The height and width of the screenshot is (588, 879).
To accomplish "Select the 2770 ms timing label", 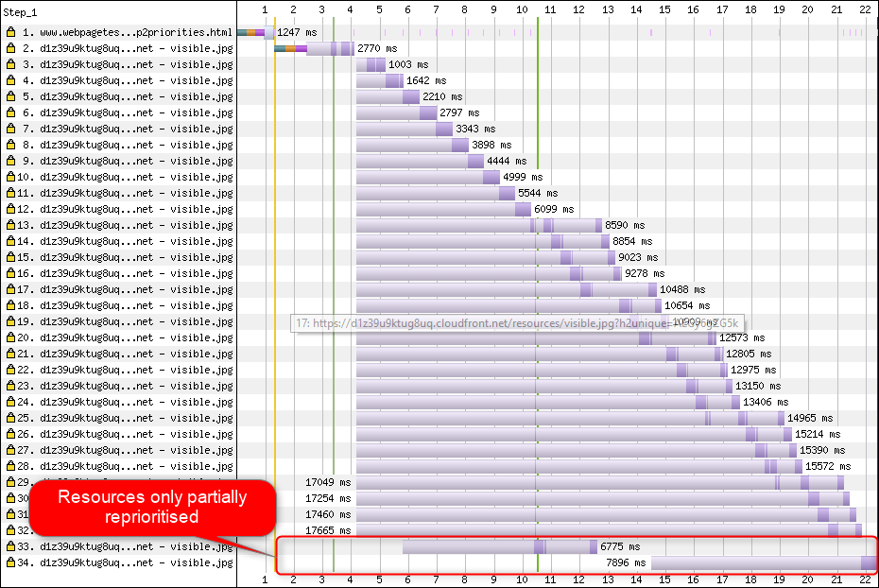I will [377, 49].
